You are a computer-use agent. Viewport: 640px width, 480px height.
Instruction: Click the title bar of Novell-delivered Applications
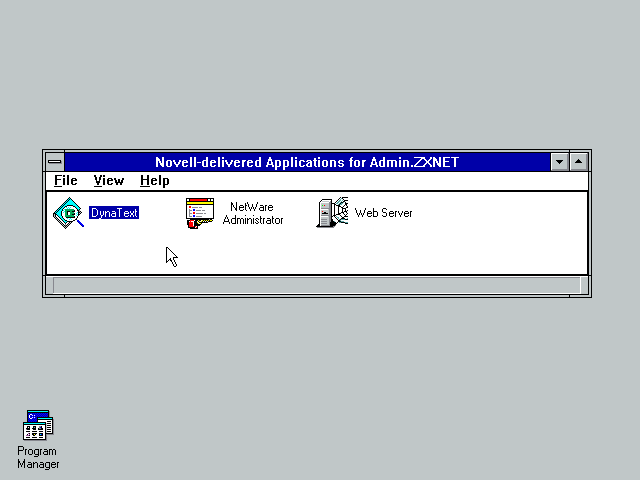(x=307, y=162)
